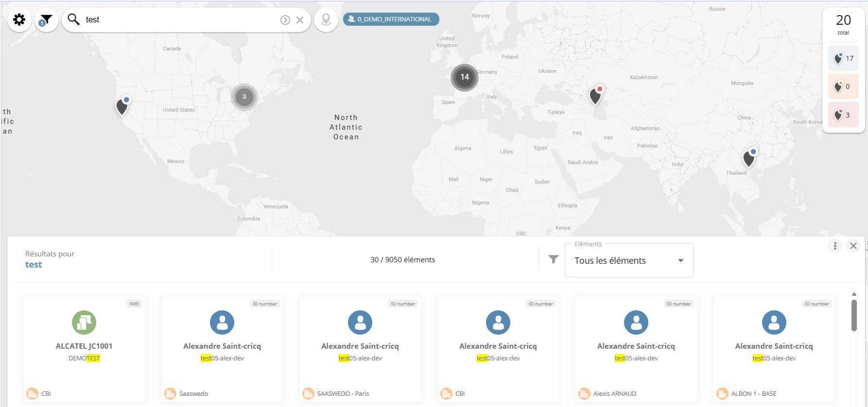Click the results panel funnel filter icon

tap(553, 259)
